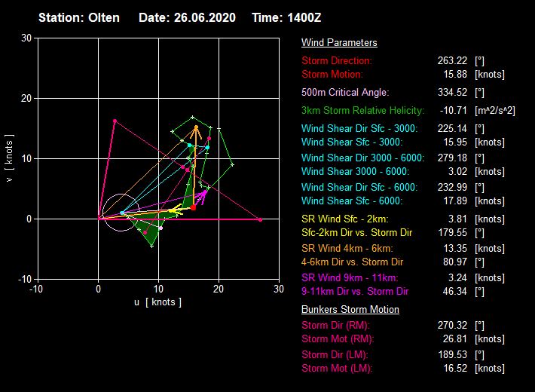Click the pink triangle endpoint on the right
The width and height of the screenshot is (535, 392).
tap(260, 219)
